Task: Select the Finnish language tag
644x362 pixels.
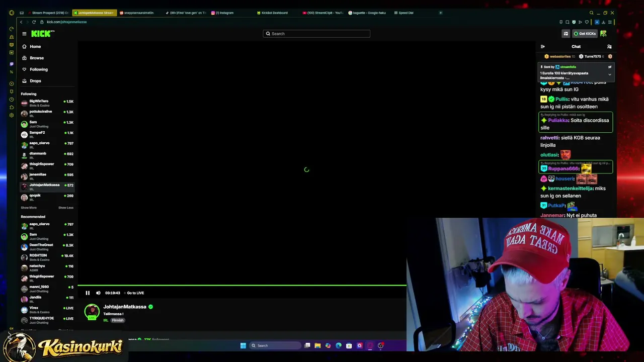Action: (118, 320)
